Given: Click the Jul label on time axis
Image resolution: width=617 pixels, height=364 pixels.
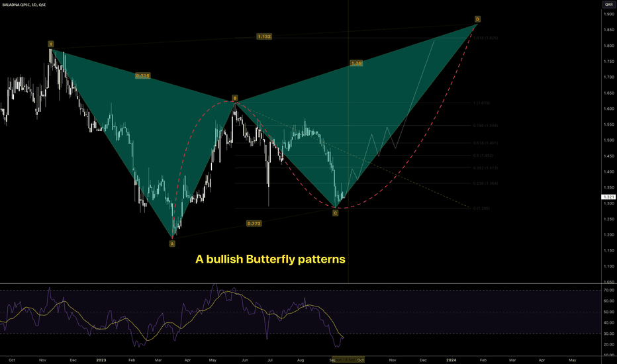Looking at the screenshot, I should pos(270,360).
